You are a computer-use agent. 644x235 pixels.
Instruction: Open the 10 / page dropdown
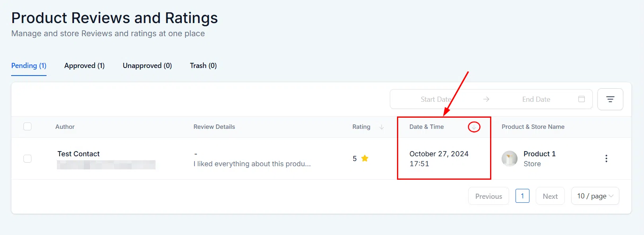tap(595, 196)
